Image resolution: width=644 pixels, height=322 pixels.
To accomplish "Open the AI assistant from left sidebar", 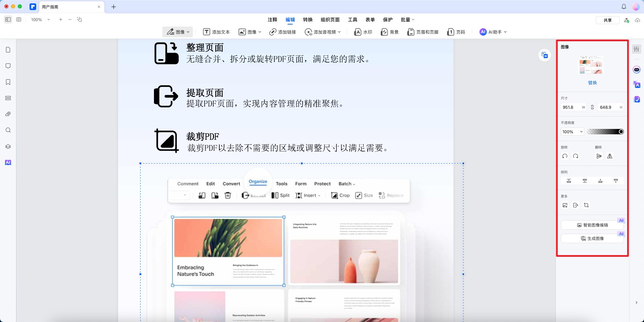I will point(8,163).
